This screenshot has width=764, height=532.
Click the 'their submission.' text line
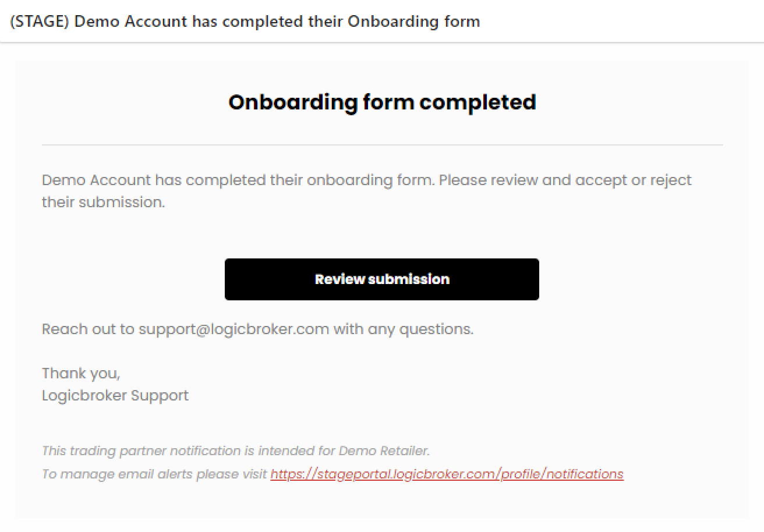click(x=104, y=203)
